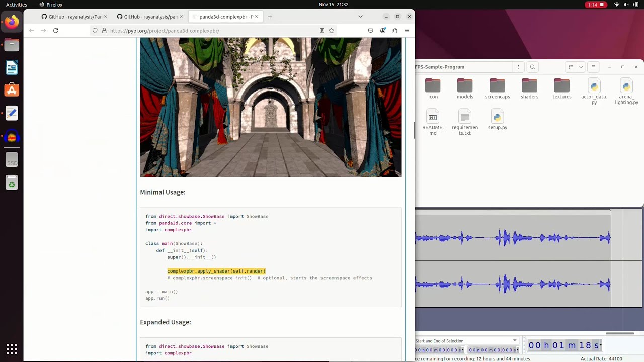
Task: Open the Files window main menu
Action: click(x=593, y=67)
